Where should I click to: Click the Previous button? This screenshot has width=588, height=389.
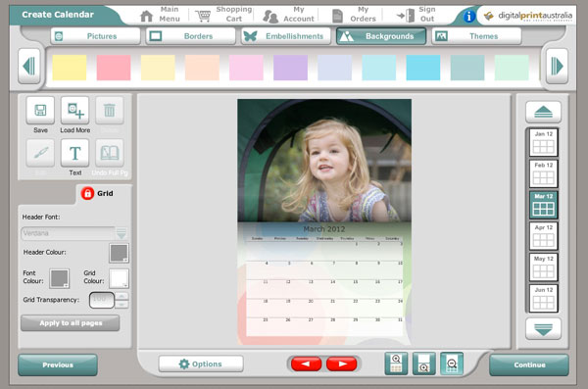click(58, 365)
